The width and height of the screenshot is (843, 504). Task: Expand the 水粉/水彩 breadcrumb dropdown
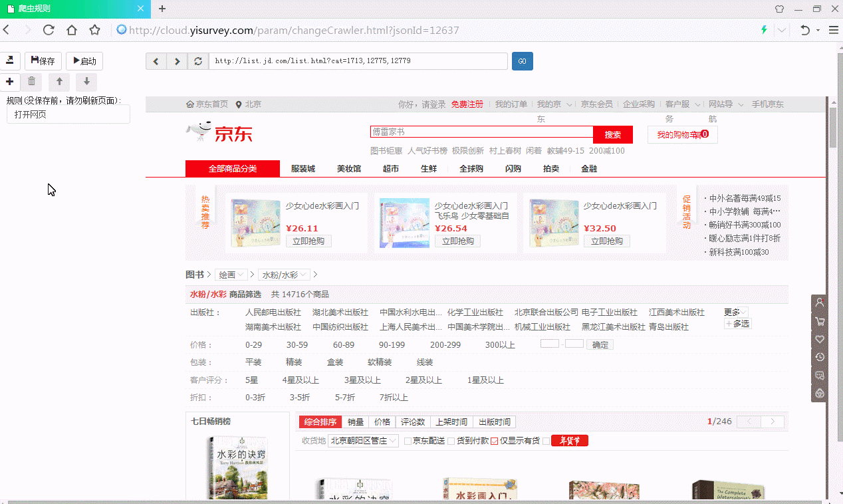pyautogui.click(x=285, y=275)
